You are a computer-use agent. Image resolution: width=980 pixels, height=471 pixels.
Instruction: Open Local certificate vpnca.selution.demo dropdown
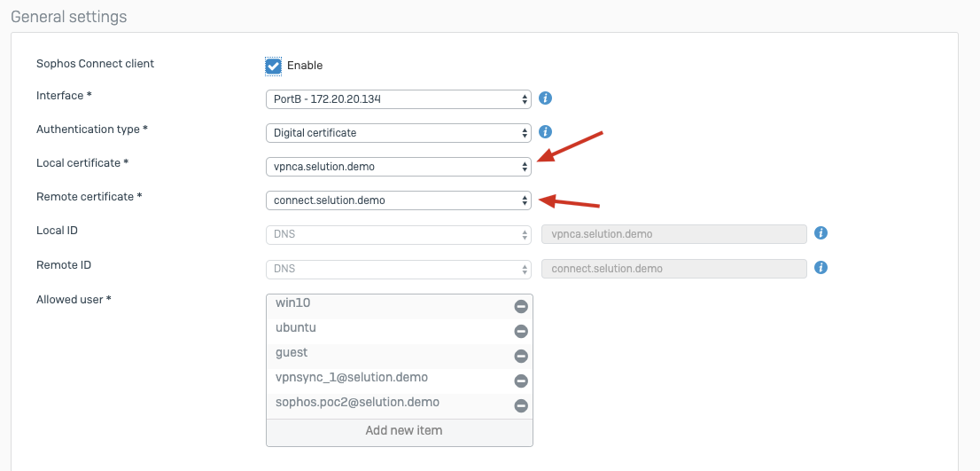[398, 167]
